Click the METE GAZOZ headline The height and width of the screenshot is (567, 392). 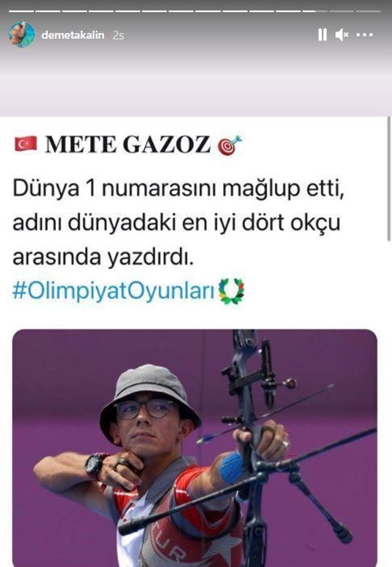[x=128, y=145]
